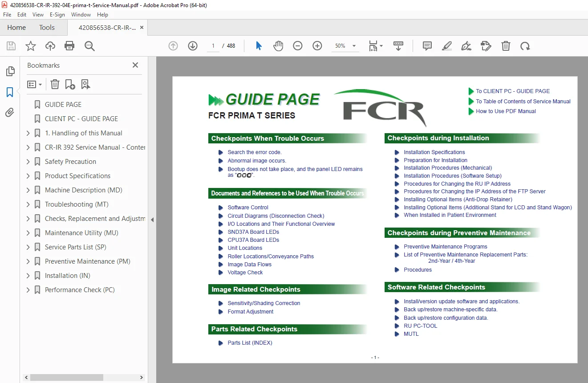Open Page Thumbnails panel icon
This screenshot has width=588, height=383.
10,71
